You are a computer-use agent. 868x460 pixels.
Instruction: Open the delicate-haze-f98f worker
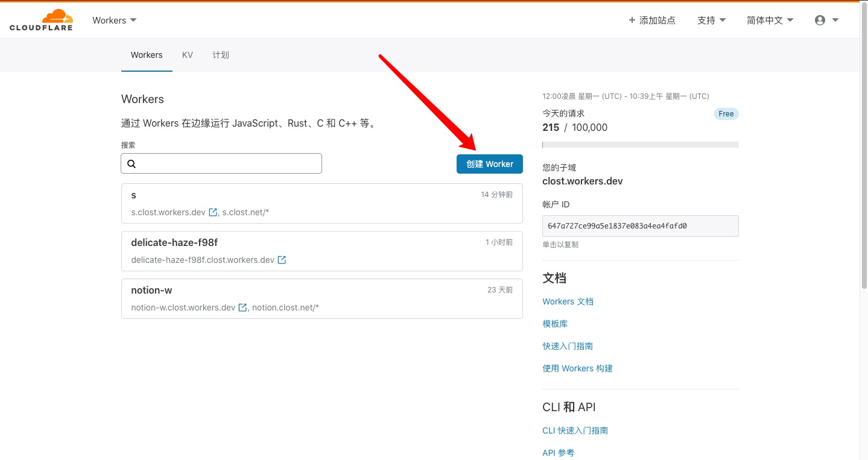[x=322, y=251]
